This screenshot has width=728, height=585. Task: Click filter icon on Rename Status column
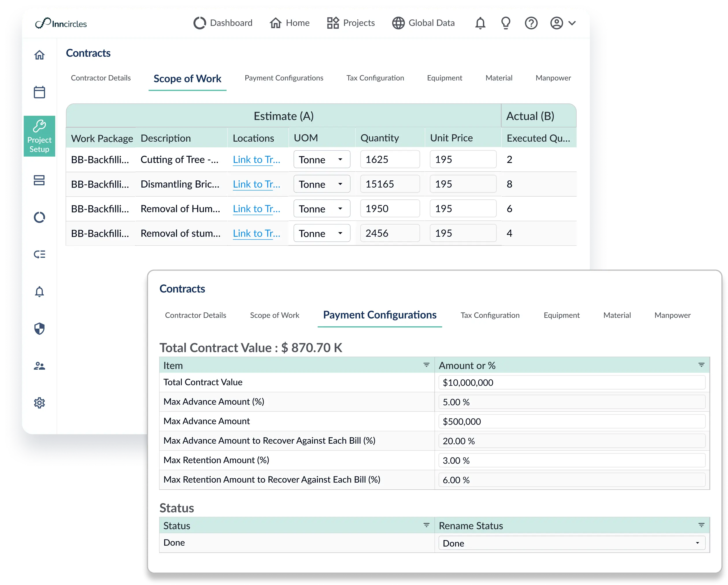click(701, 525)
